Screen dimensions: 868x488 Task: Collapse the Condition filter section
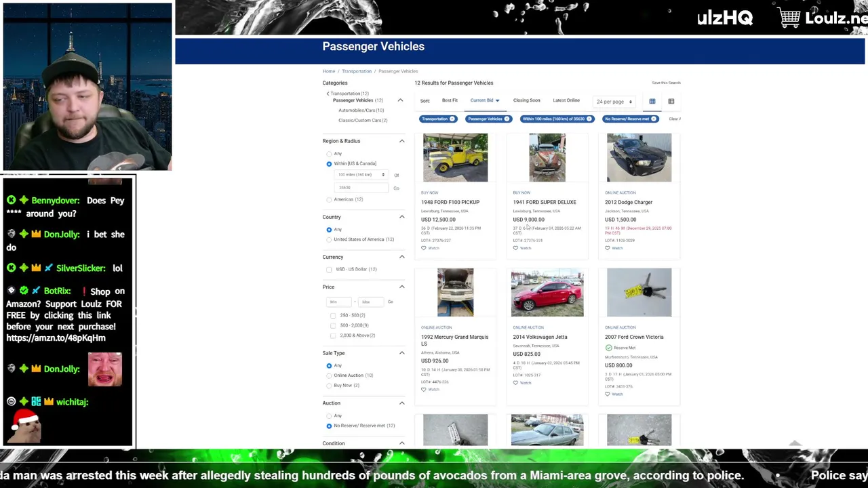coord(401,443)
